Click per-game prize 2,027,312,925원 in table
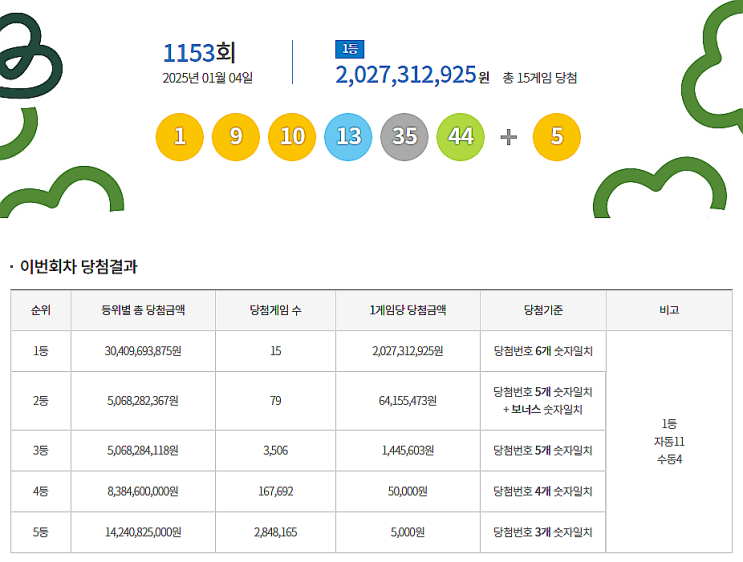Image resolution: width=743 pixels, height=562 pixels. 408,351
